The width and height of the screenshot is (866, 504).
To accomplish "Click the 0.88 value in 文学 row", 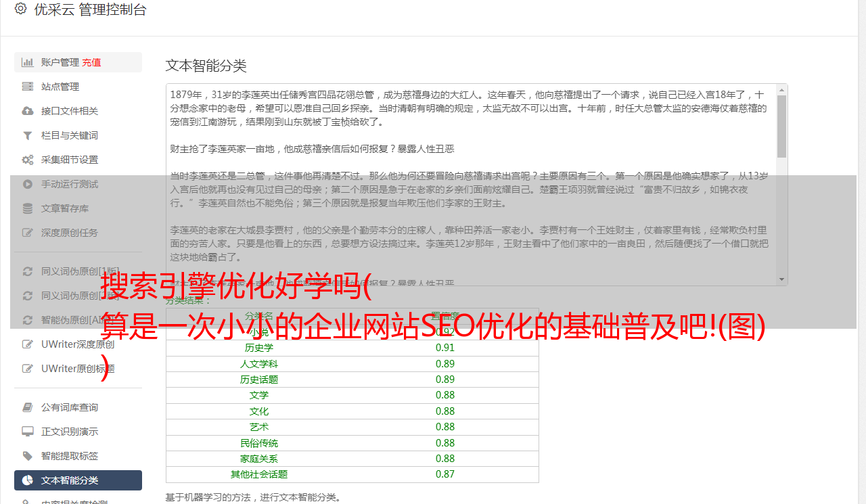I will [445, 395].
